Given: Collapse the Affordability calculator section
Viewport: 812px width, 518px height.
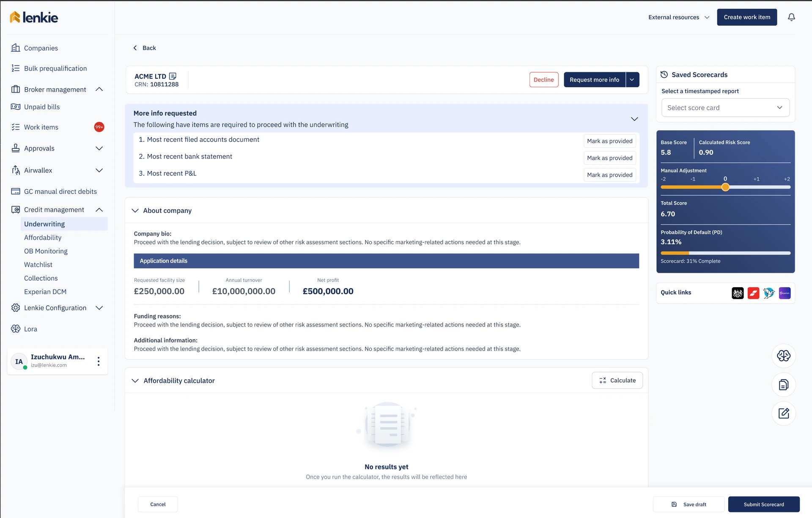Looking at the screenshot, I should click(x=135, y=380).
